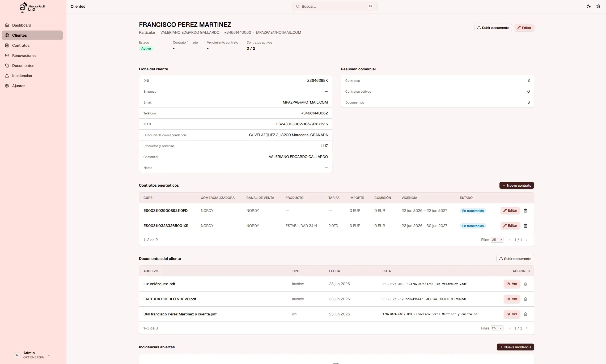The image size is (606, 364).
Task: Click Subir documento button in client header
Action: point(493,28)
